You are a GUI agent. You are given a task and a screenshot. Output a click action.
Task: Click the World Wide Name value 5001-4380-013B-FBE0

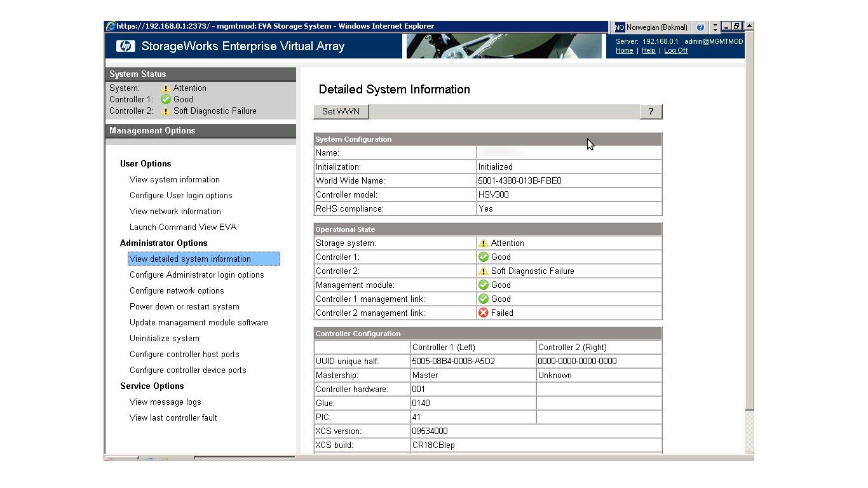click(520, 180)
